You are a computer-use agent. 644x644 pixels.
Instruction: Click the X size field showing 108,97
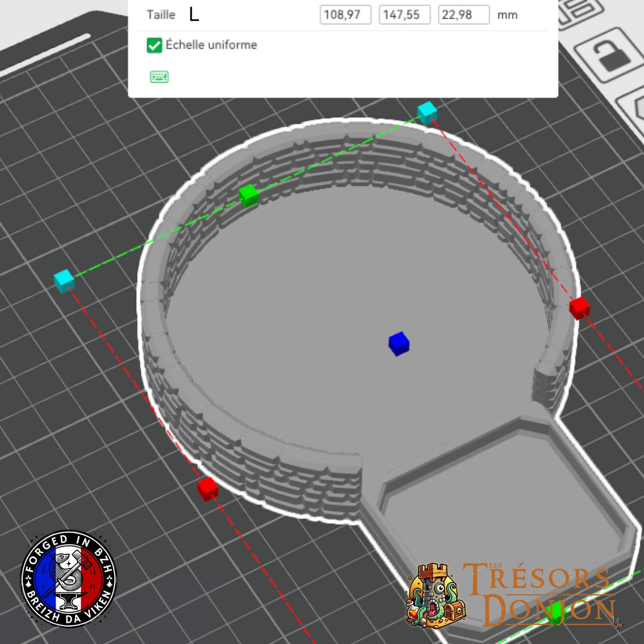pos(345,15)
